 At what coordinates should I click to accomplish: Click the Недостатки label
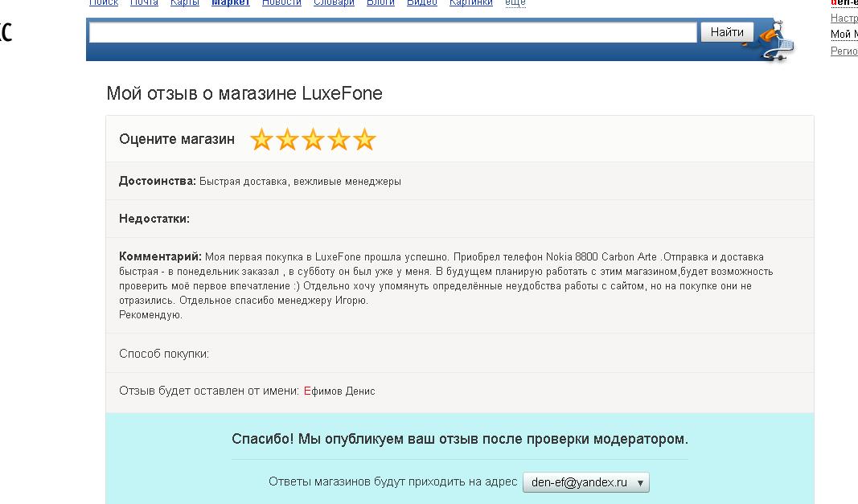(x=154, y=219)
